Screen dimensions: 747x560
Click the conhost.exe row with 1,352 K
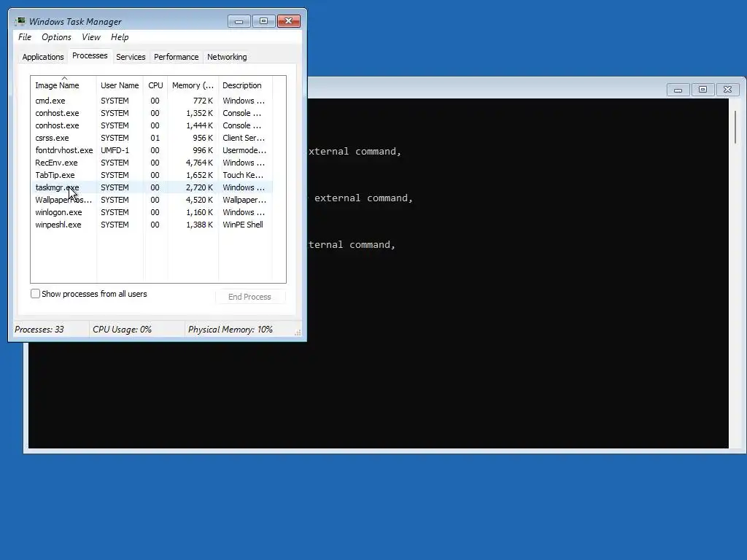tap(152, 113)
